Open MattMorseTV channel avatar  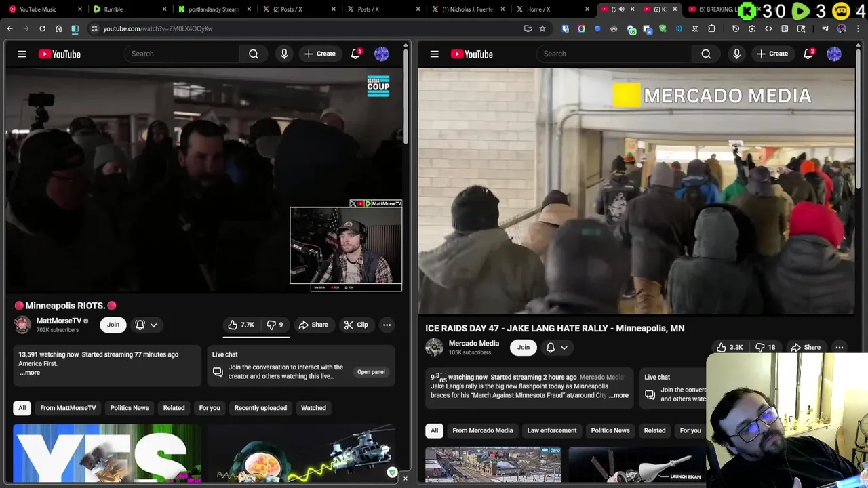22,325
